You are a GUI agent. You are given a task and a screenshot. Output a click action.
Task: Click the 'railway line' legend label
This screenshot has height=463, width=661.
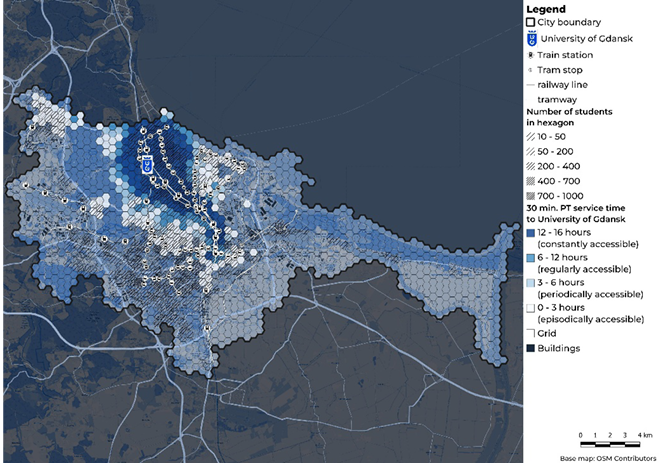point(562,85)
